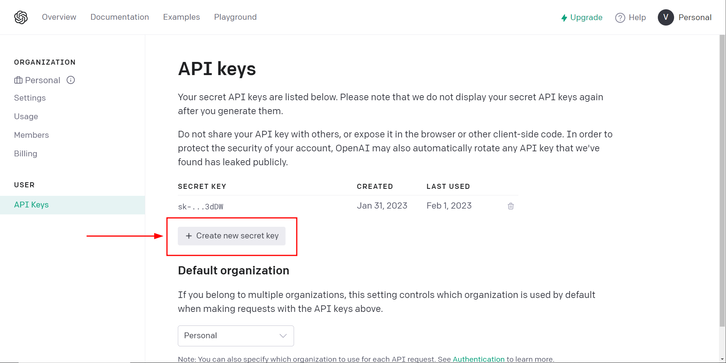Click the V profile avatar
Screen dimensions: 726x363
pos(665,18)
